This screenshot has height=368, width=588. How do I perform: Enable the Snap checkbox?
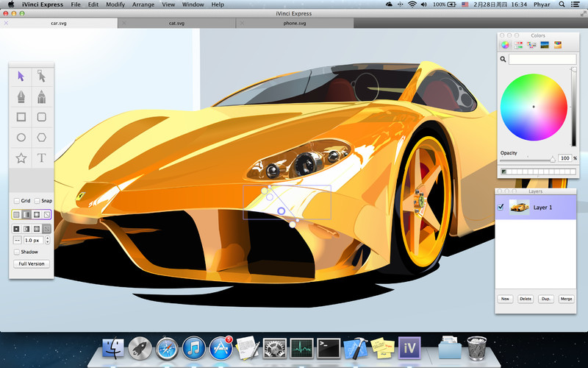37,201
